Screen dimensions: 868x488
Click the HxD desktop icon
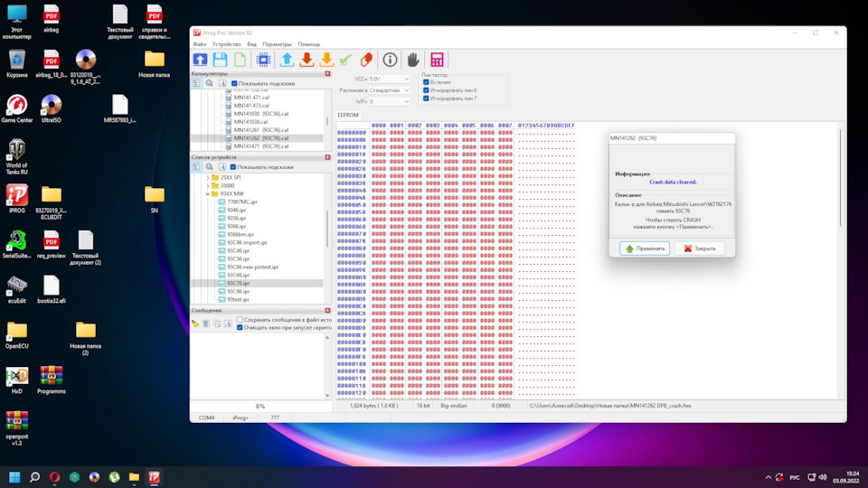pos(16,380)
